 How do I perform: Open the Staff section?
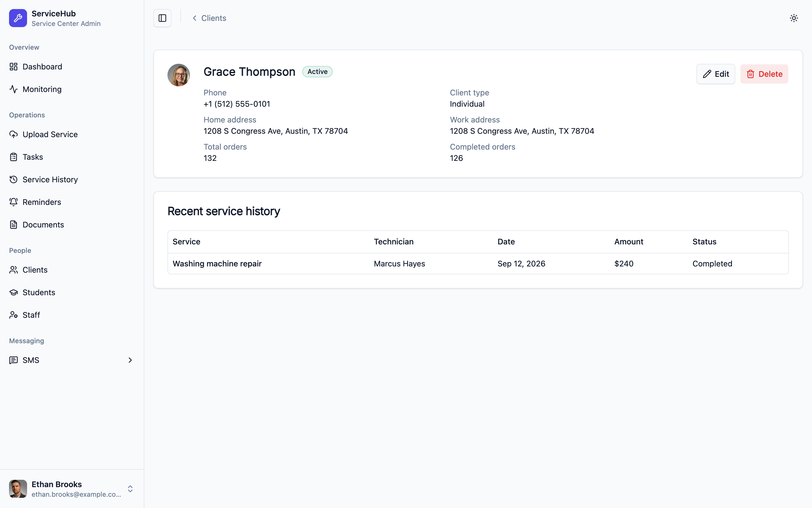72,315
